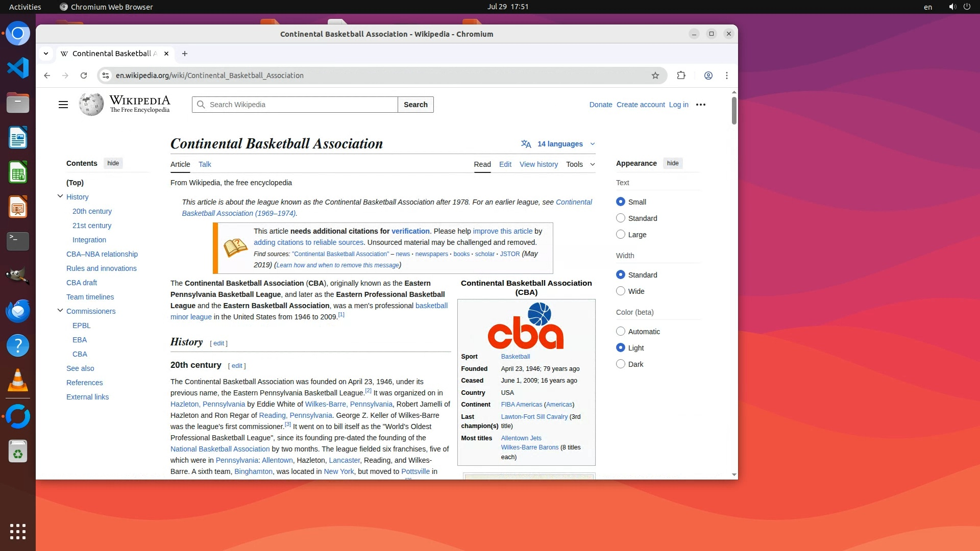Image resolution: width=980 pixels, height=551 pixels.
Task: Collapse the History section in Contents
Action: click(60, 196)
